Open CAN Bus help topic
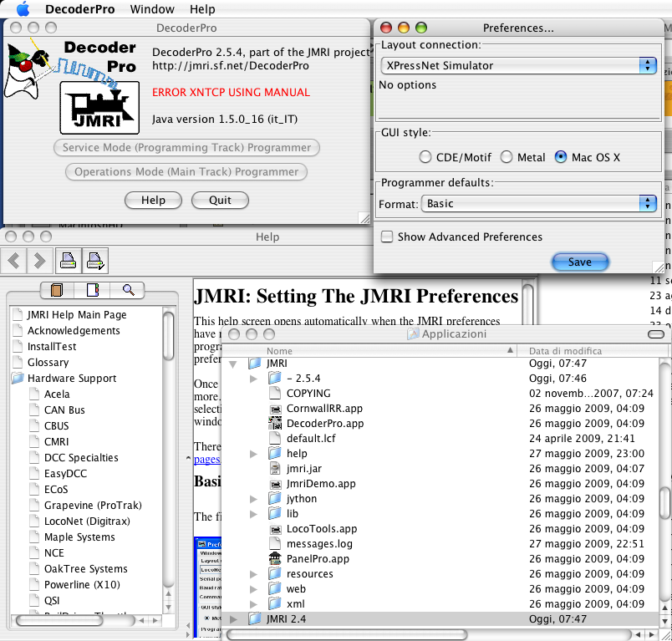 pyautogui.click(x=64, y=410)
